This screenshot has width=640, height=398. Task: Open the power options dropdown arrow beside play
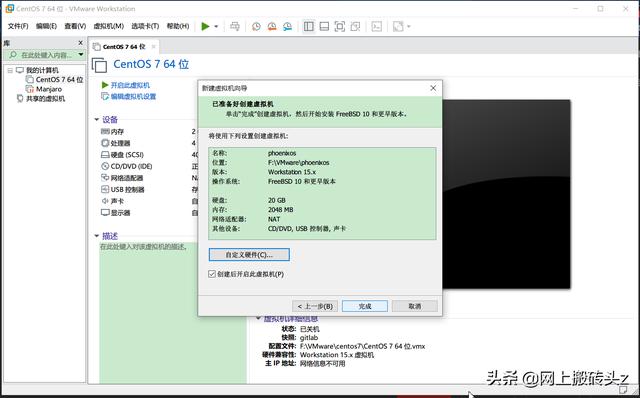click(x=216, y=27)
